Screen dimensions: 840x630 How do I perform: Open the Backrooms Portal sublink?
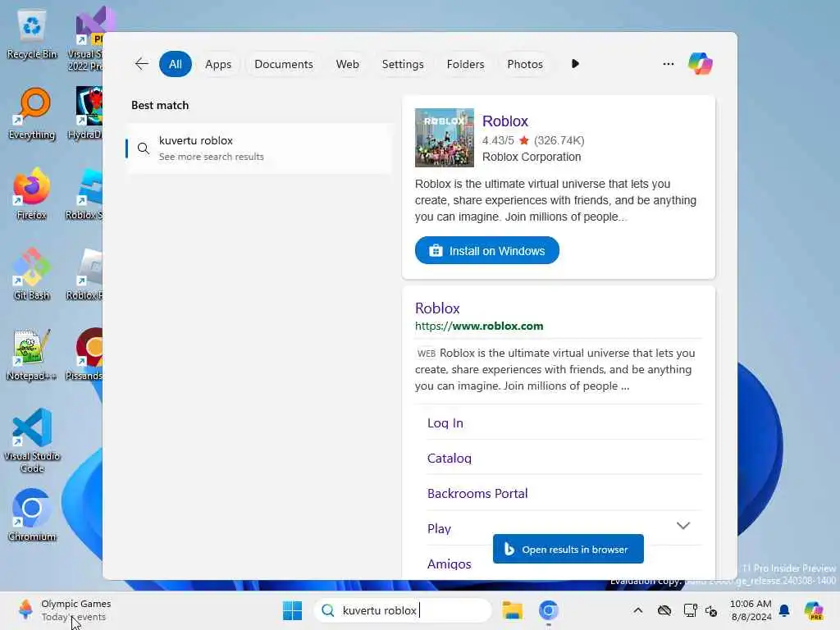[477, 493]
